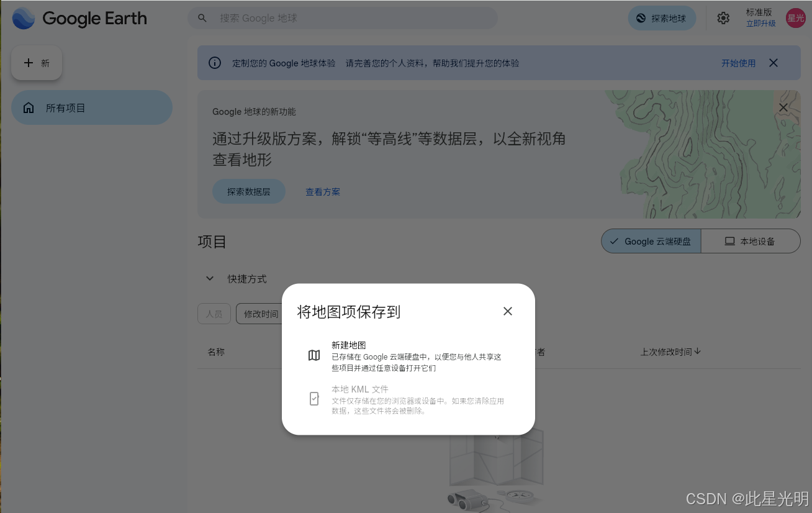Click the local KML file icon
Image resolution: width=812 pixels, height=513 pixels.
point(314,398)
